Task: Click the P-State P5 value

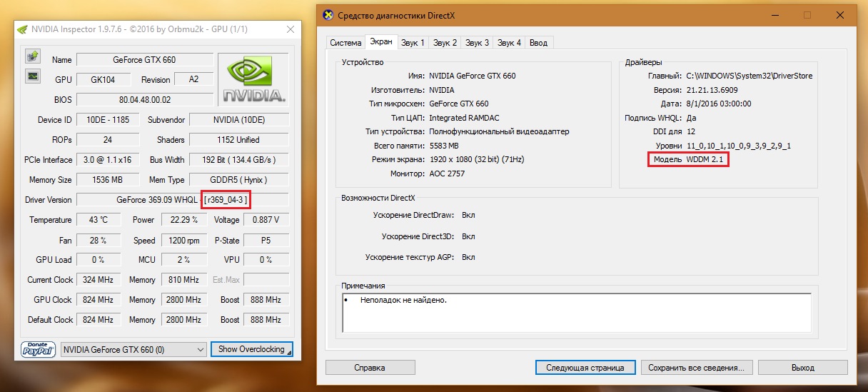Action: tap(266, 240)
